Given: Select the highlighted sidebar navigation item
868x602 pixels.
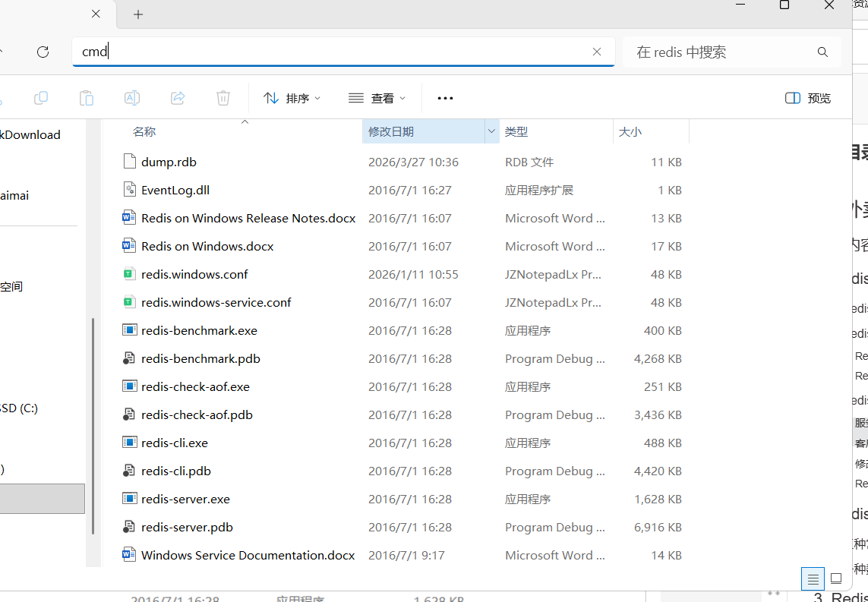Looking at the screenshot, I should coord(42,499).
